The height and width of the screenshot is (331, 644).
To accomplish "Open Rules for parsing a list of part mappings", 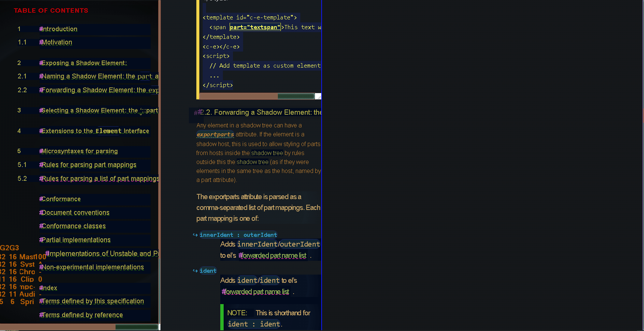I will [x=99, y=179].
